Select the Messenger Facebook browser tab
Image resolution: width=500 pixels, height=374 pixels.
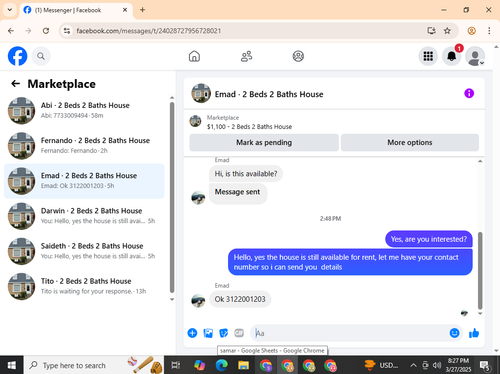click(x=76, y=10)
